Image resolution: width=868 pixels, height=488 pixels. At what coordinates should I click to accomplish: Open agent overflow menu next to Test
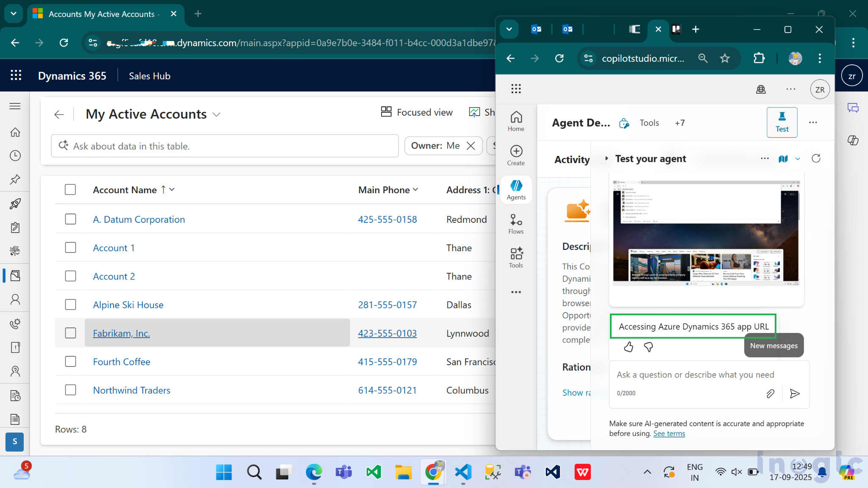[812, 122]
